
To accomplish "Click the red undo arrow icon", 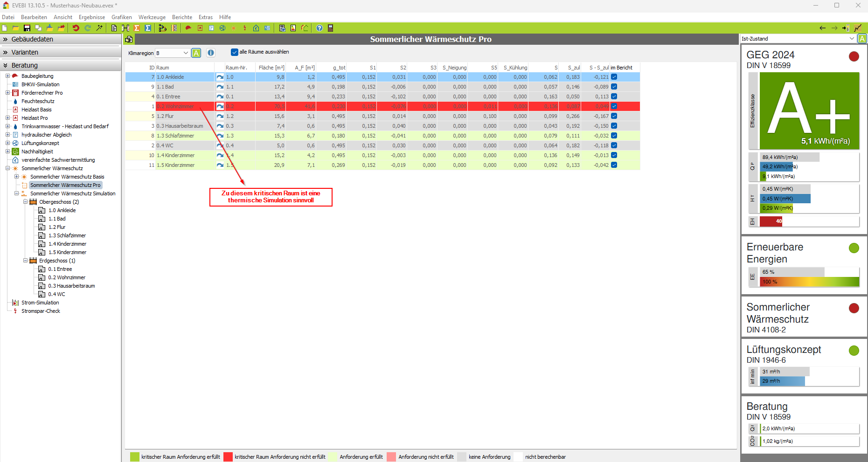I will [x=76, y=28].
